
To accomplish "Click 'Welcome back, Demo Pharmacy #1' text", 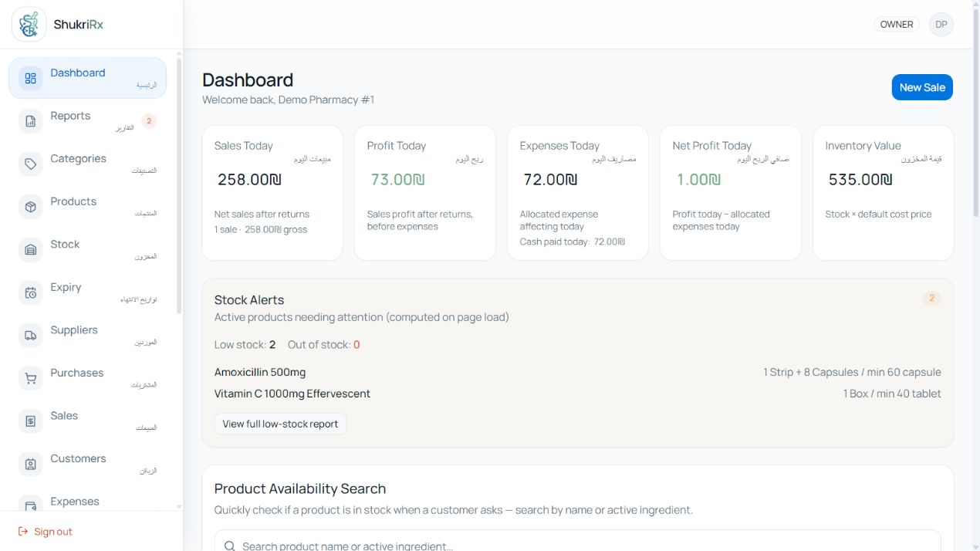I will pyautogui.click(x=289, y=100).
